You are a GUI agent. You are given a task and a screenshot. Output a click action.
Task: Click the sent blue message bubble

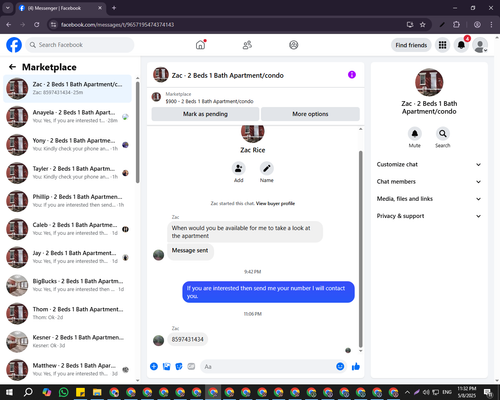coord(268,292)
